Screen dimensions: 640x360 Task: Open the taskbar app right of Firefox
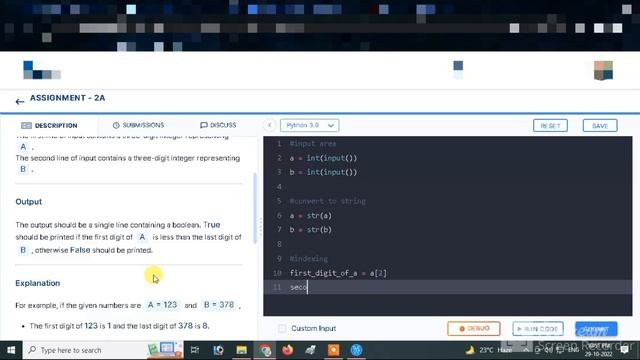tap(311, 350)
